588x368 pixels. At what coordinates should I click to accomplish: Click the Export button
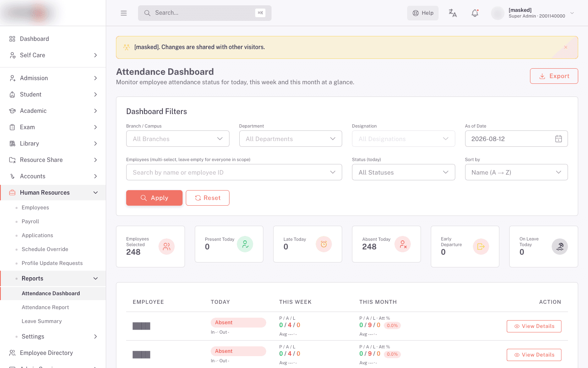pos(554,76)
